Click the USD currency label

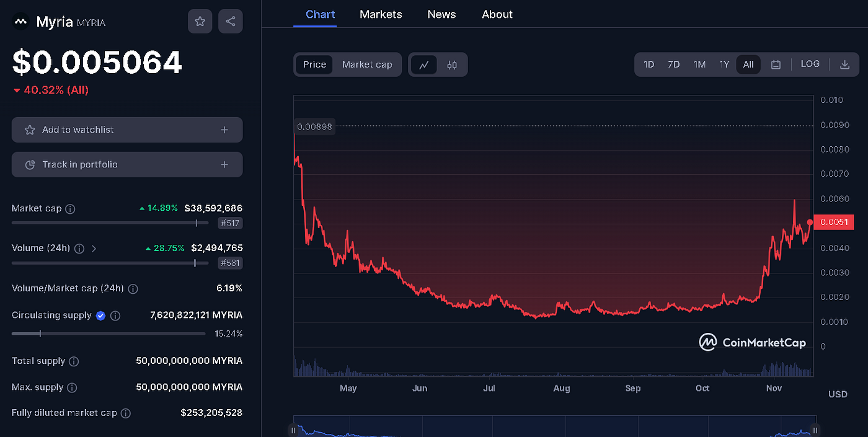(838, 394)
